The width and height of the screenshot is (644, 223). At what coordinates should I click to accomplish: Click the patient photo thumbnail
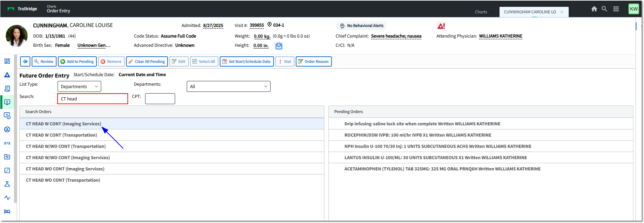pos(17,36)
